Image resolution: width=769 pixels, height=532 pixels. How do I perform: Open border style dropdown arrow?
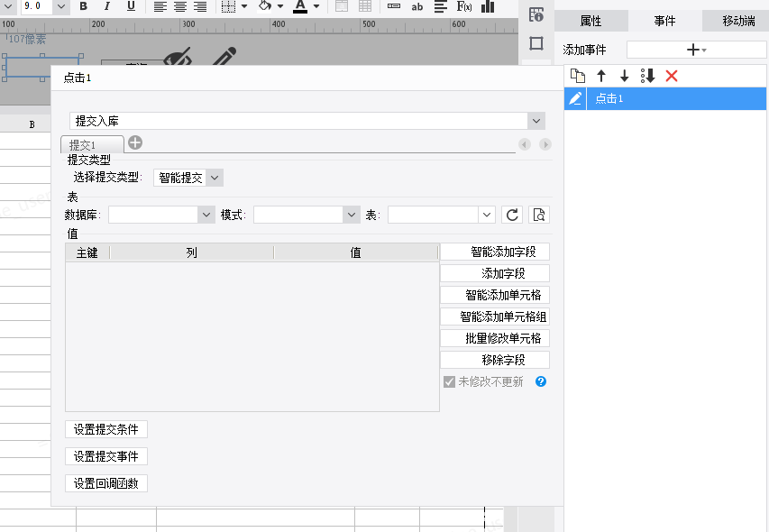point(243,6)
